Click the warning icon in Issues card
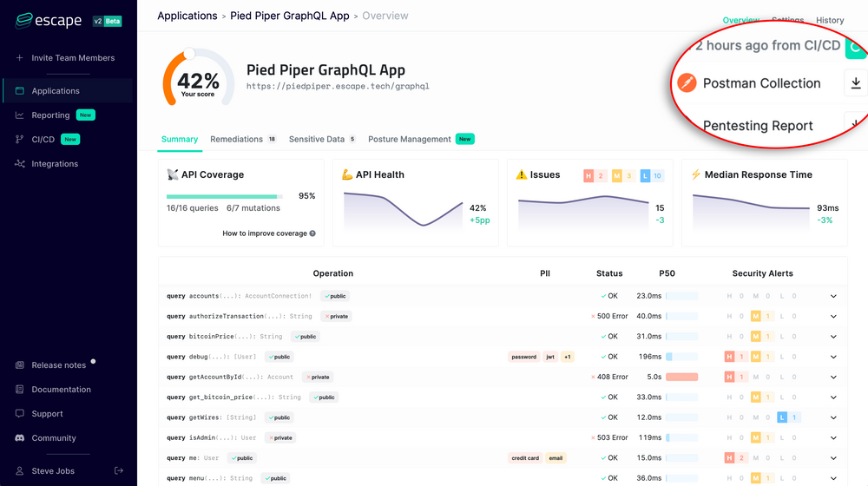This screenshot has width=868, height=486. coord(522,174)
